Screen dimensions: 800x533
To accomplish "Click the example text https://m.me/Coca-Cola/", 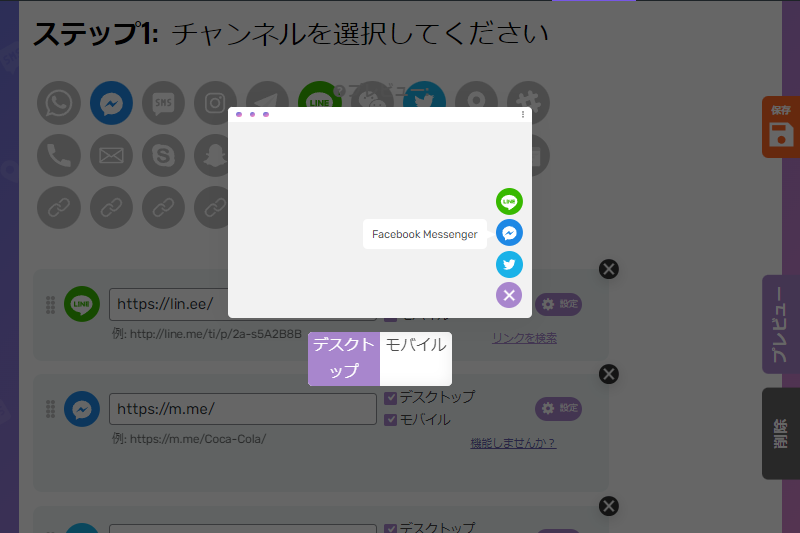I will coord(198,439).
